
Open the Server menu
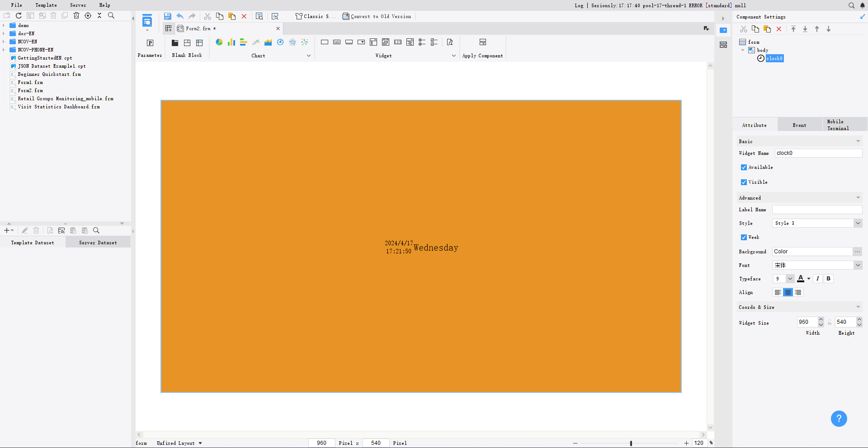pos(78,5)
